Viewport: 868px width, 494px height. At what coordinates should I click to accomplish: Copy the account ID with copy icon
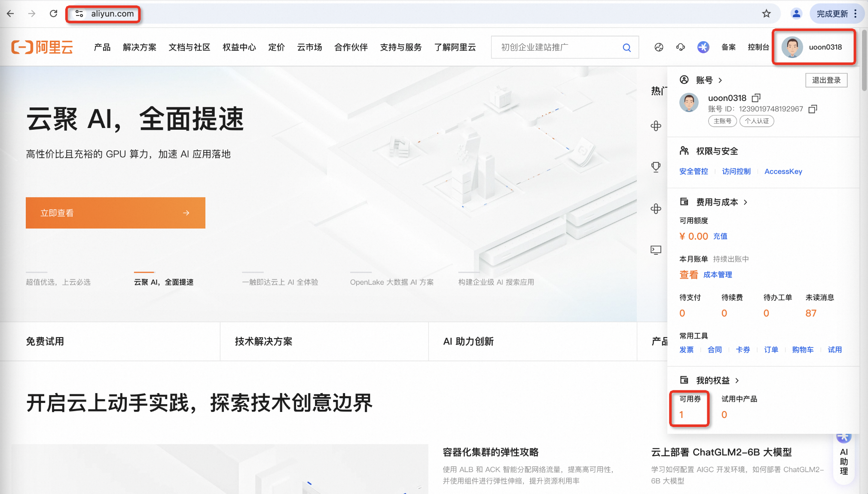pos(813,109)
